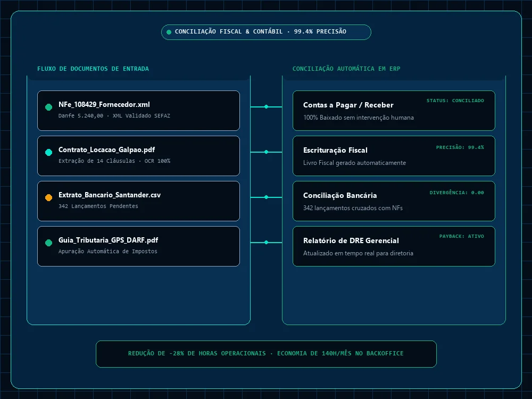
Task: Click the Redução de -28% footer banner
Action: coord(267,354)
